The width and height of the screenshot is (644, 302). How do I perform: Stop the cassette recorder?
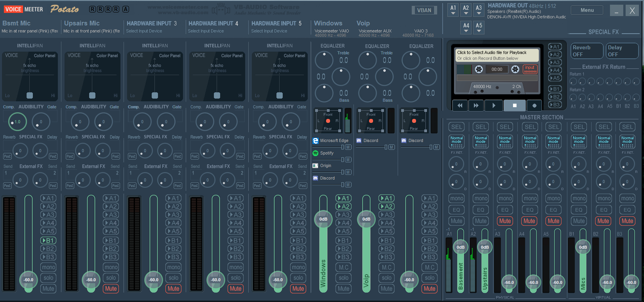515,105
